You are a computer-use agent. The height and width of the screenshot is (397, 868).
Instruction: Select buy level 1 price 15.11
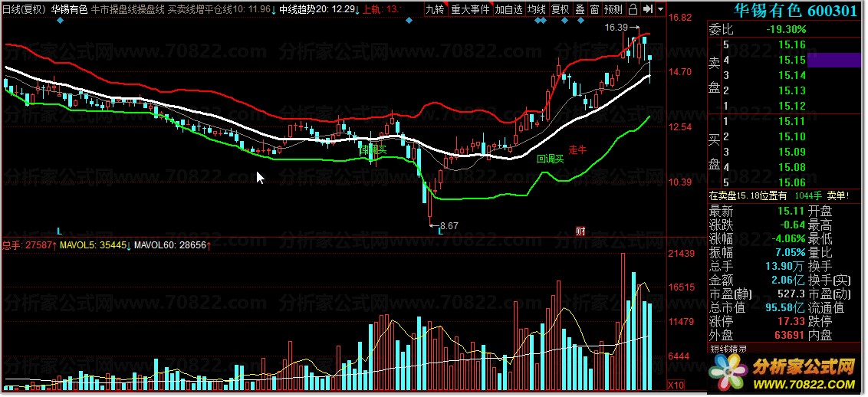(x=791, y=121)
